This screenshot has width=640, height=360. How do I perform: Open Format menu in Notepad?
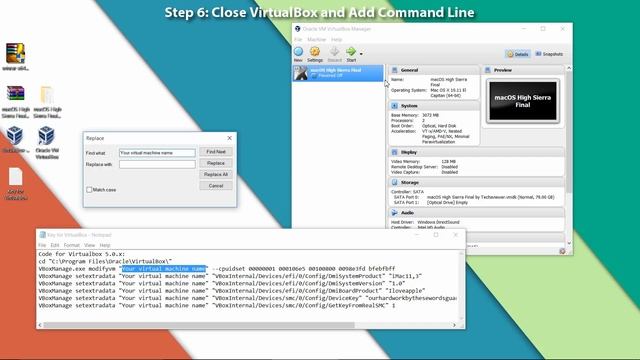tap(71, 245)
